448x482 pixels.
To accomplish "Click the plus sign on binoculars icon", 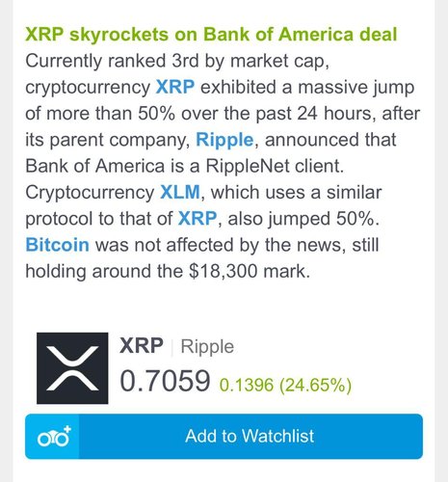I will click(67, 429).
